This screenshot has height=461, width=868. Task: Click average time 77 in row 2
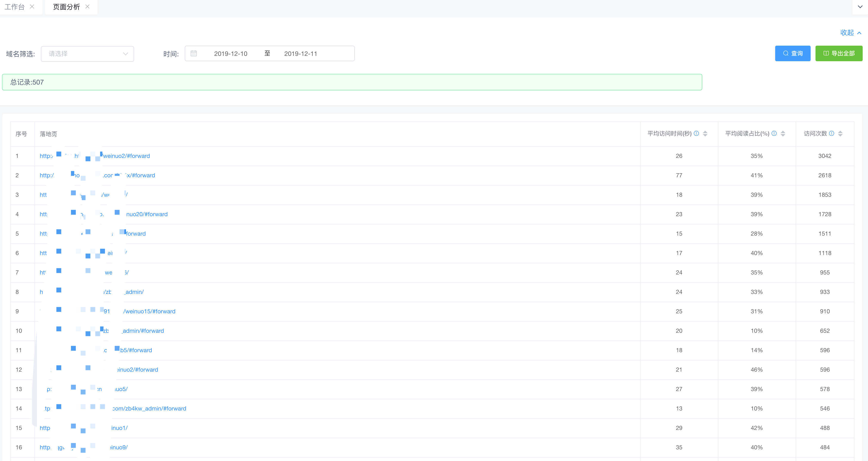[679, 175]
